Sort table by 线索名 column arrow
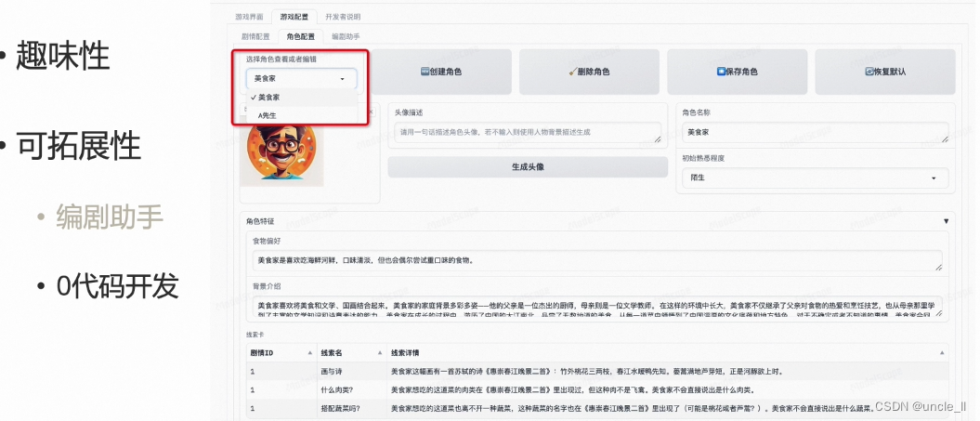Viewport: 980px width, 421px height. [380, 353]
